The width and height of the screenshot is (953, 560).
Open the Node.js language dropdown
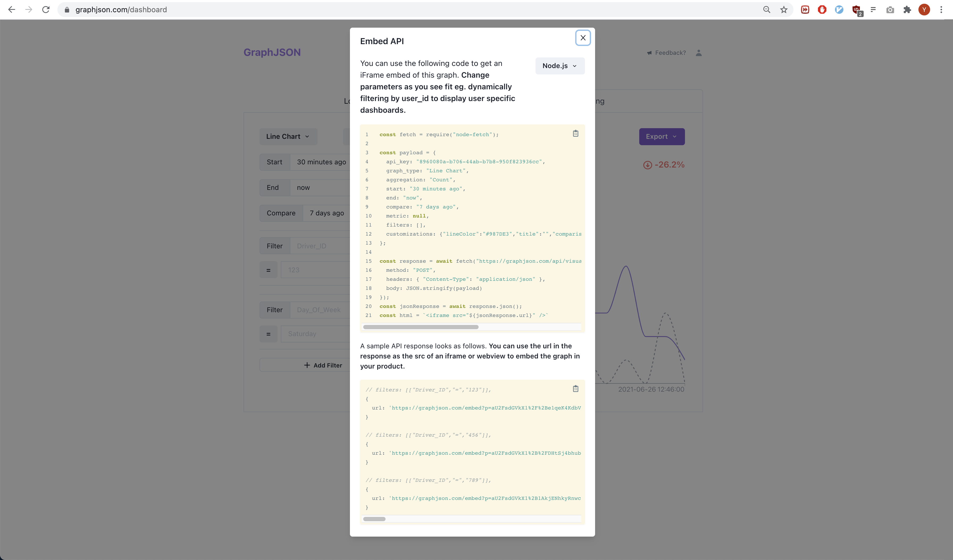[560, 66]
